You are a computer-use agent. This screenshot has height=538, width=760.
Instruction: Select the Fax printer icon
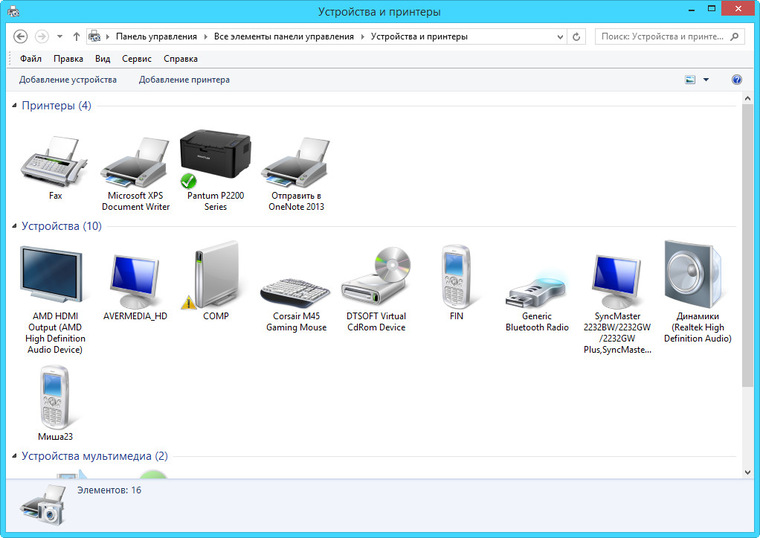pos(54,161)
